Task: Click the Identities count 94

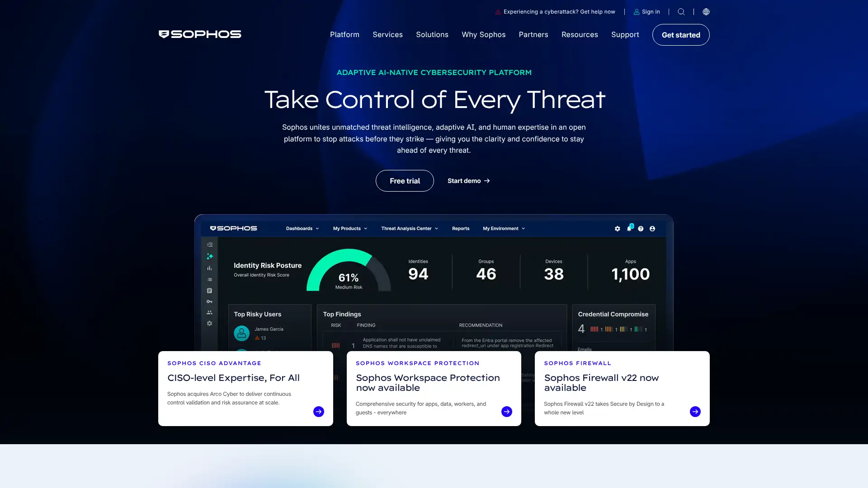Action: click(x=418, y=274)
